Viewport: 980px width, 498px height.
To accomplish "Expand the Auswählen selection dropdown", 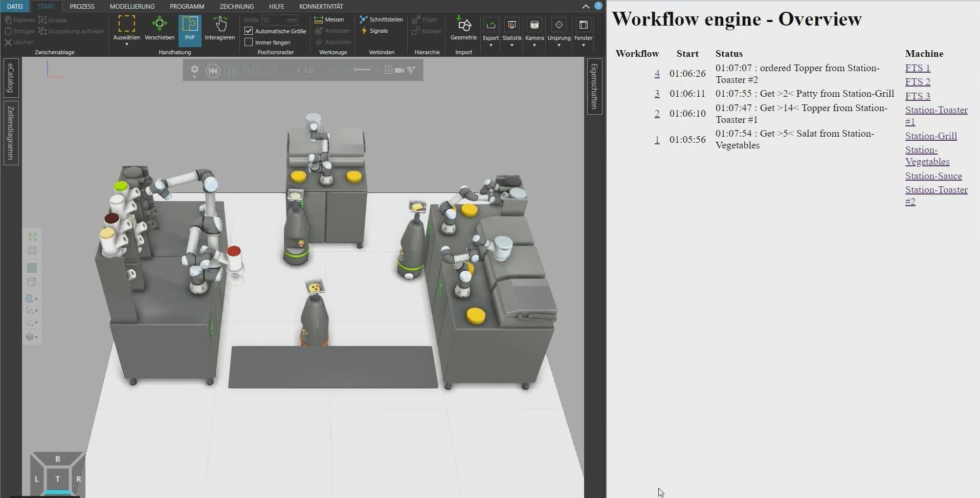I will click(126, 45).
